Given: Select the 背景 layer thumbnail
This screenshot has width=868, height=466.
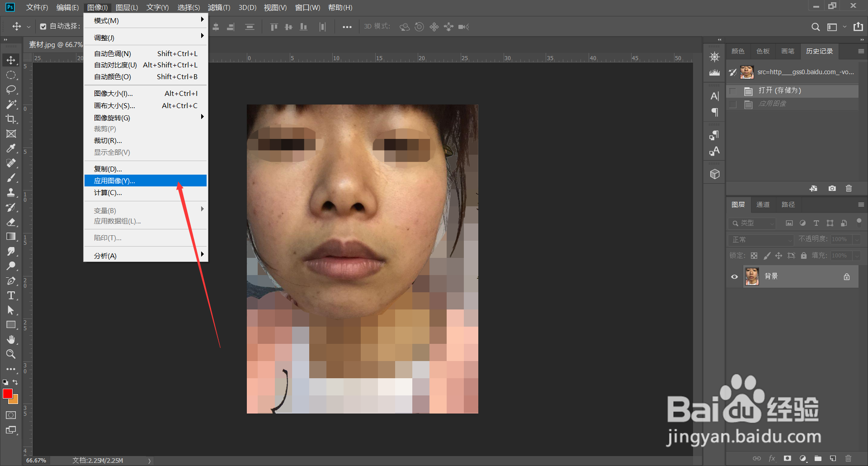Looking at the screenshot, I should pos(752,276).
